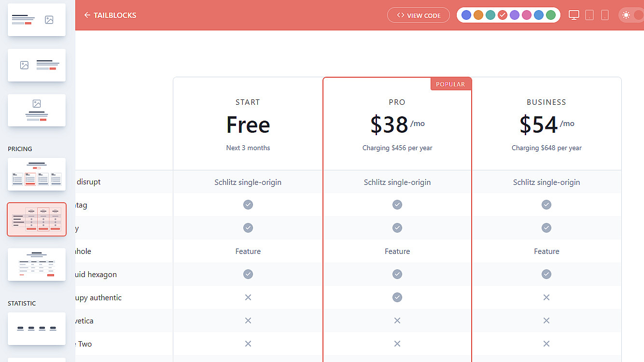This screenshot has height=362, width=644.
Task: Click 'Next 3 months' text
Action: click(x=248, y=148)
